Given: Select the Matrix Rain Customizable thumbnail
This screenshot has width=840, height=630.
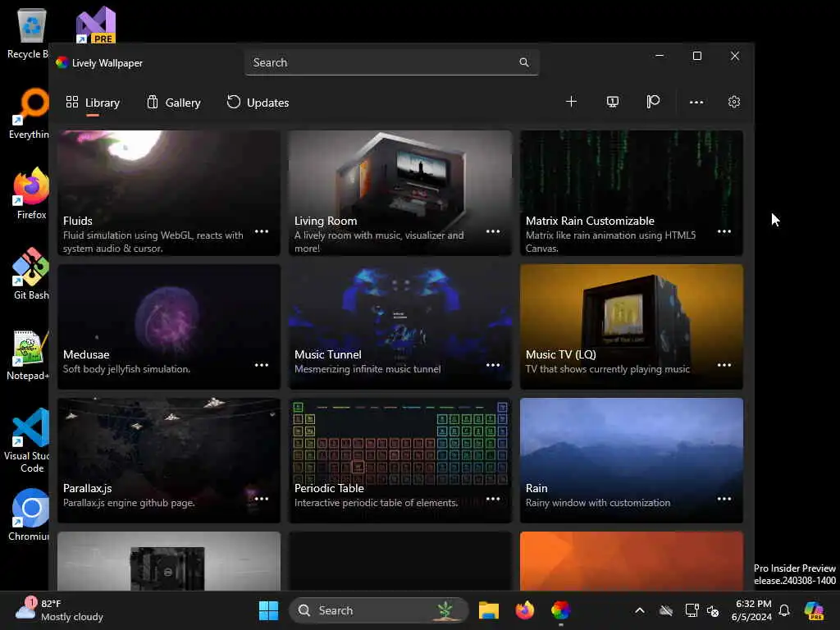Looking at the screenshot, I should pyautogui.click(x=632, y=193).
